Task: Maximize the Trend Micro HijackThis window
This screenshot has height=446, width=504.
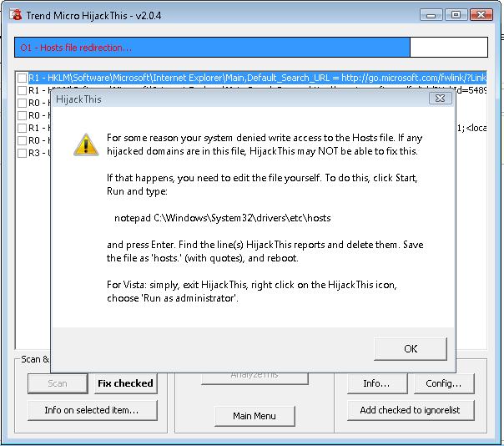Action: 456,15
